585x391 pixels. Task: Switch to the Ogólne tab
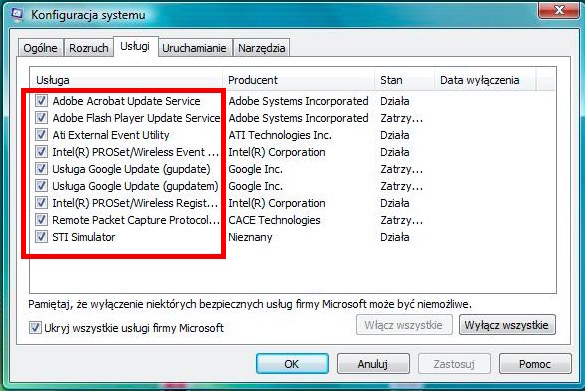tap(40, 48)
